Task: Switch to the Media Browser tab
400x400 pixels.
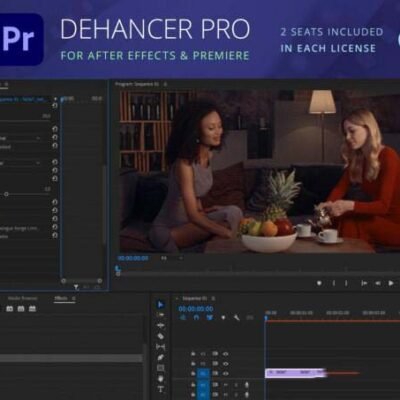Action: coord(22,298)
